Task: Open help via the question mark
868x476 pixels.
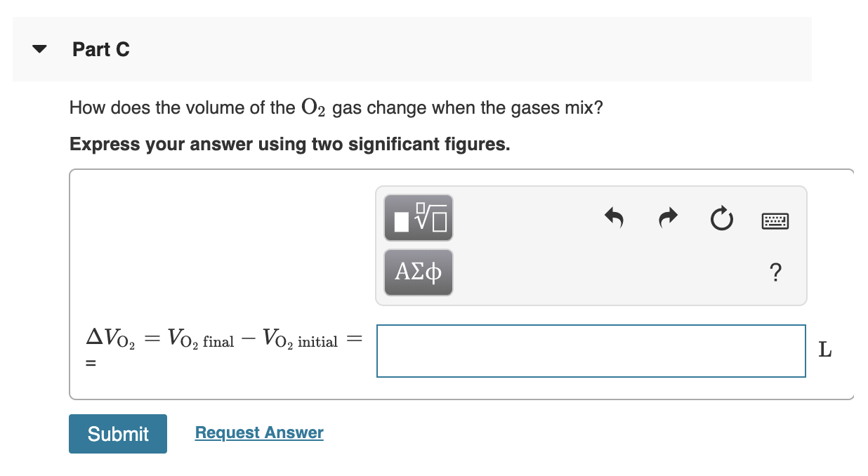Action: (x=775, y=272)
